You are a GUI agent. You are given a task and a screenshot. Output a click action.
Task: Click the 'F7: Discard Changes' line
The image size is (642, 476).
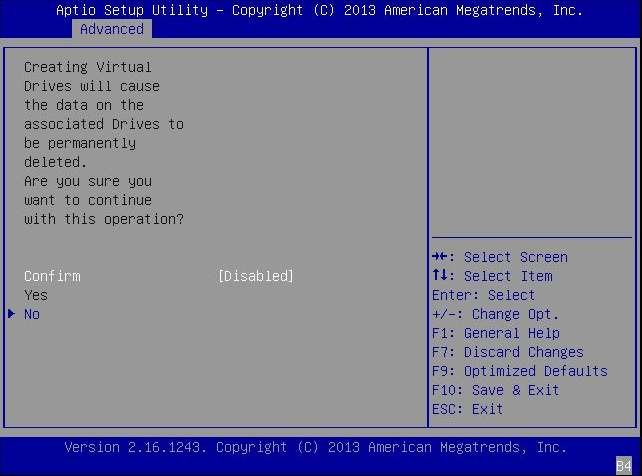pos(508,352)
